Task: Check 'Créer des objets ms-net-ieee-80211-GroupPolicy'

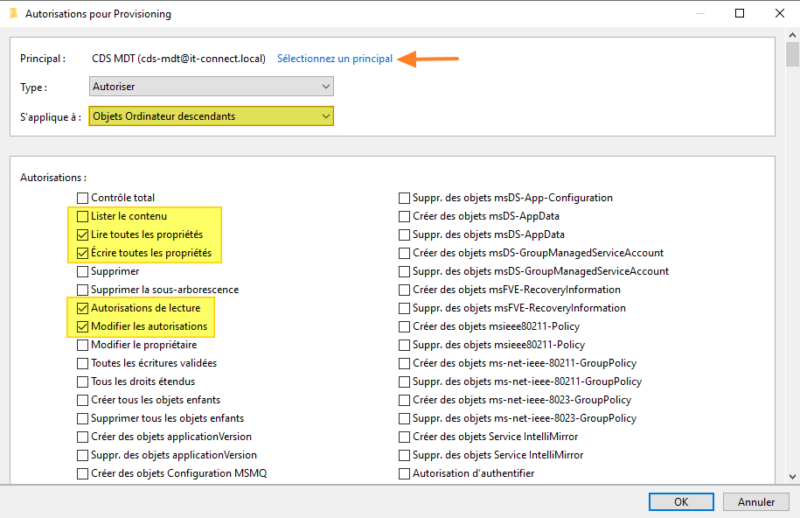Action: click(x=404, y=363)
